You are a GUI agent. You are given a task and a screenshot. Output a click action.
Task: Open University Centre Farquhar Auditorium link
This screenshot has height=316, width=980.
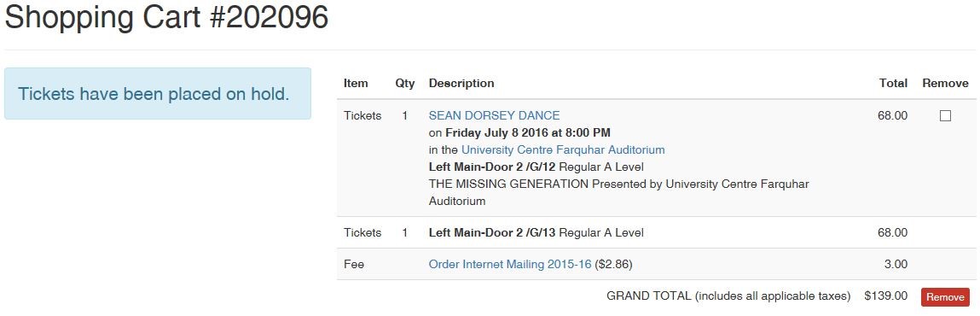[x=563, y=150]
